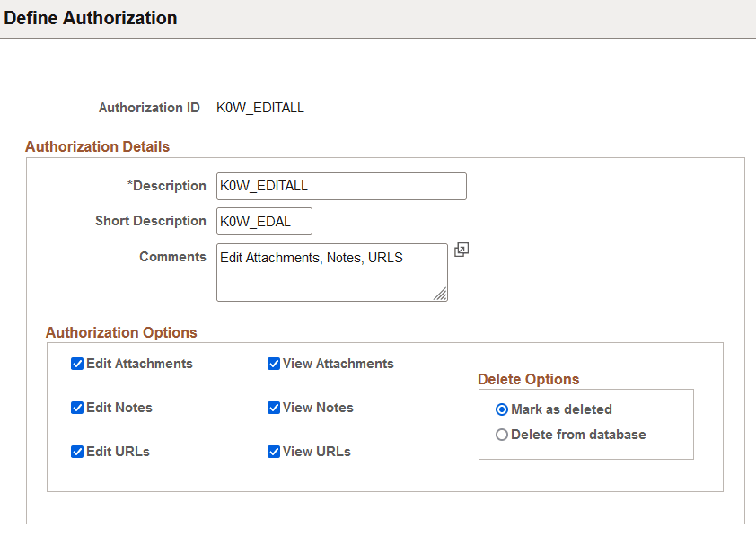Click the resize grip of the Comments box

click(441, 295)
